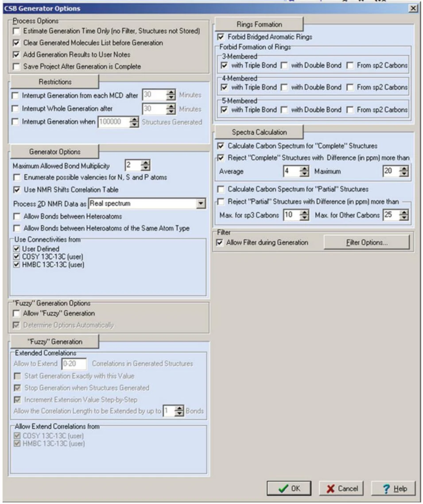423x504 pixels.
Task: Open Filter Options dialog
Action: point(366,242)
